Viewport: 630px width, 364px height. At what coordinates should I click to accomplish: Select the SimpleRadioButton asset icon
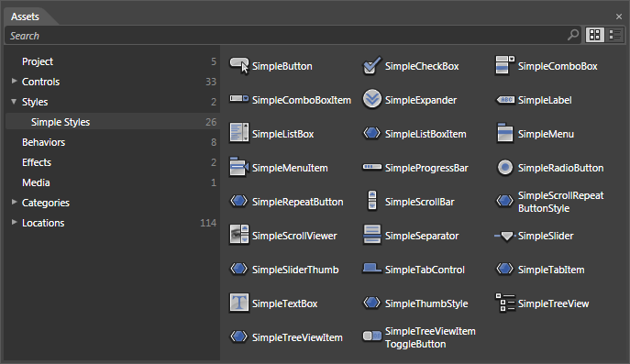pyautogui.click(x=504, y=168)
